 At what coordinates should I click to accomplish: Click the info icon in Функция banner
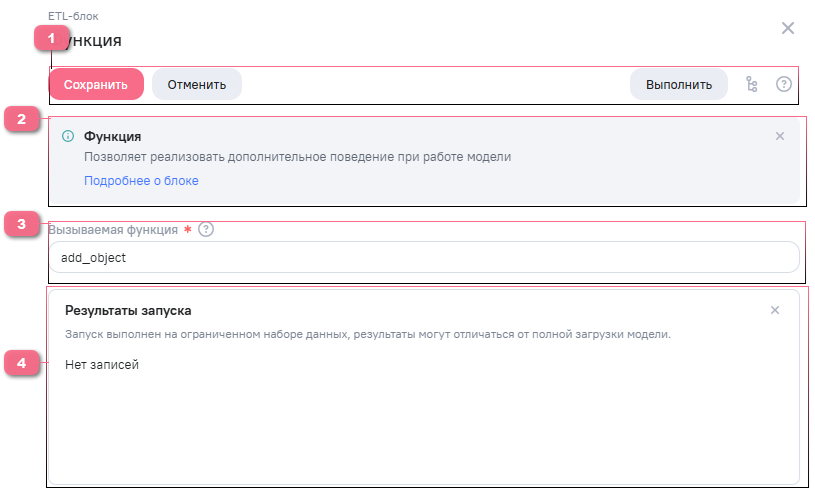pyautogui.click(x=68, y=136)
